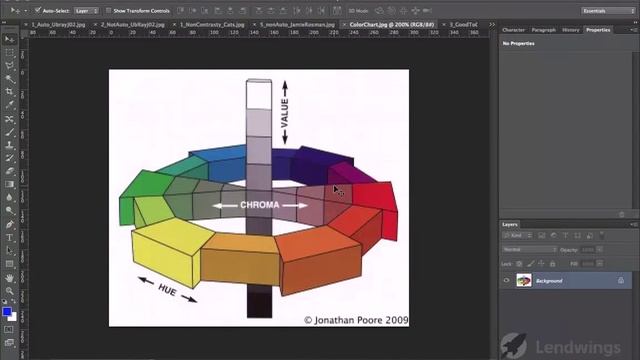
Task: Open the layer filter Kind dropdown
Action: coord(517,236)
